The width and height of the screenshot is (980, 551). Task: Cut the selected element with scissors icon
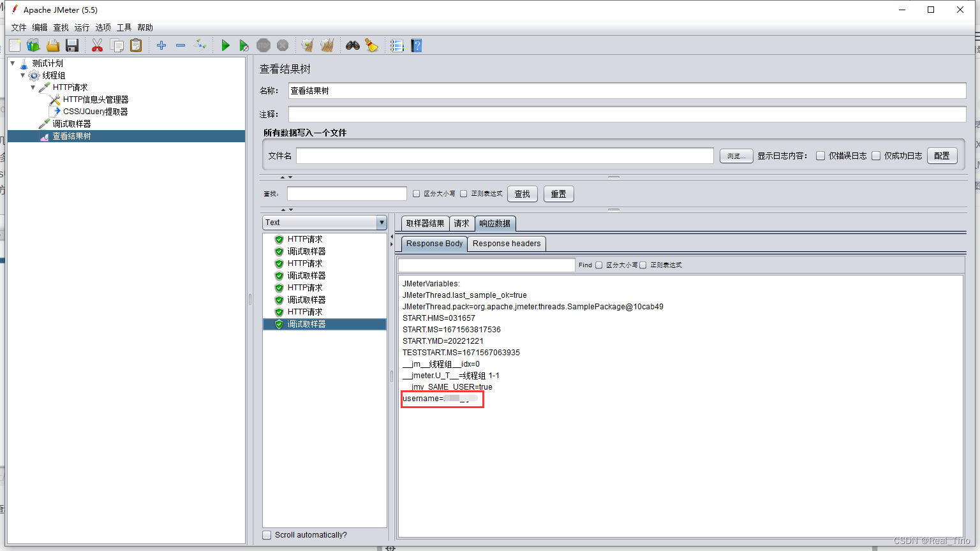pyautogui.click(x=97, y=45)
